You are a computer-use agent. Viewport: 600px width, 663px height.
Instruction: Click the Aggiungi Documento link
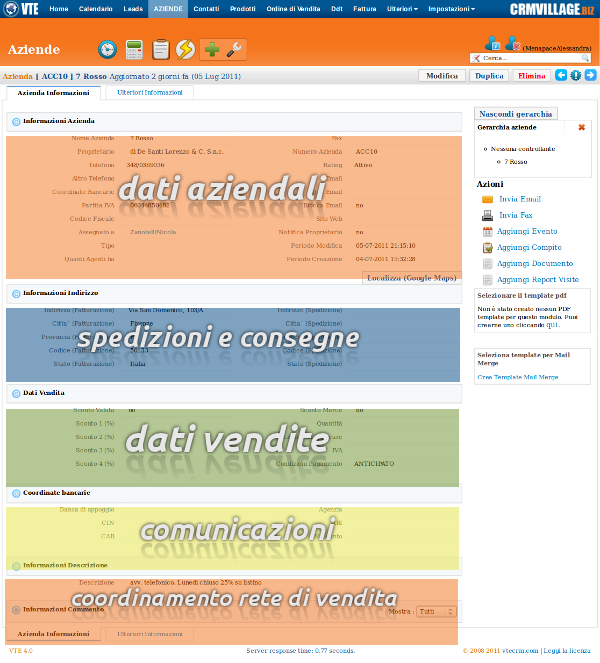tap(535, 263)
